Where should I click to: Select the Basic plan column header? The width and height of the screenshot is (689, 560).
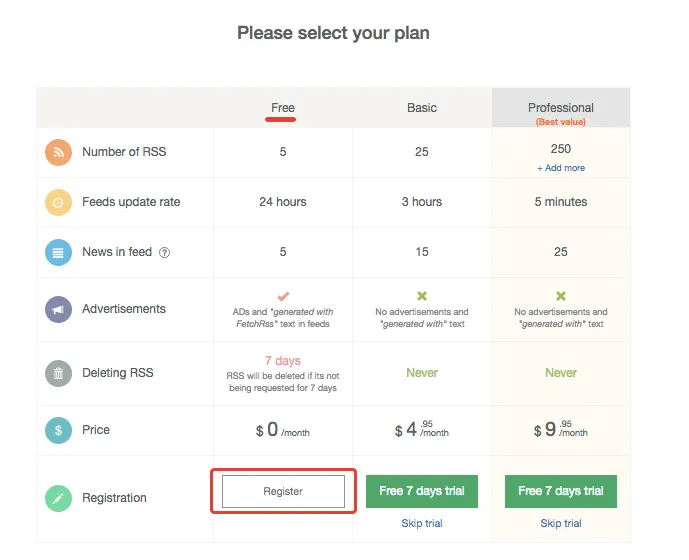(422, 108)
